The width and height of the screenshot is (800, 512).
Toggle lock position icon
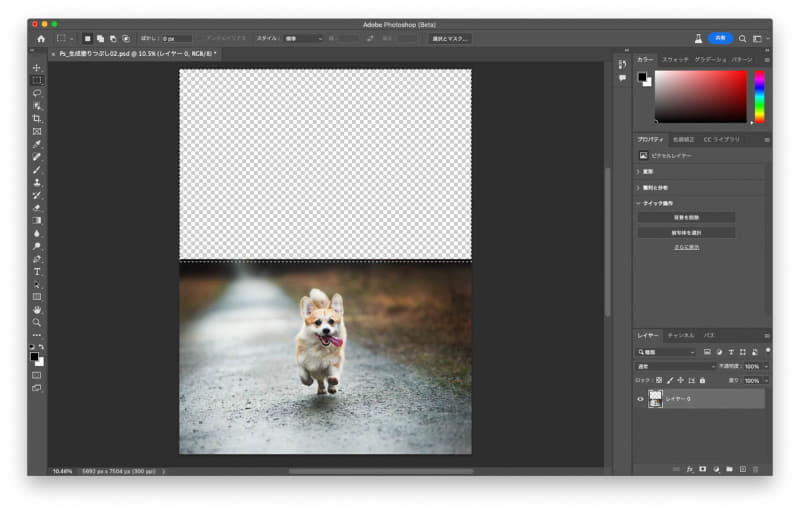tap(681, 380)
